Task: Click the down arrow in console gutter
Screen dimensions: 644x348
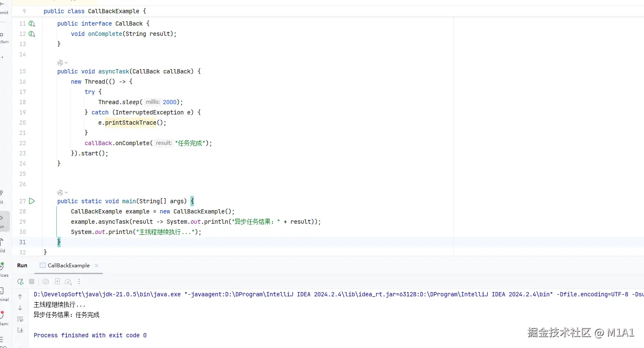Action: pos(20,308)
